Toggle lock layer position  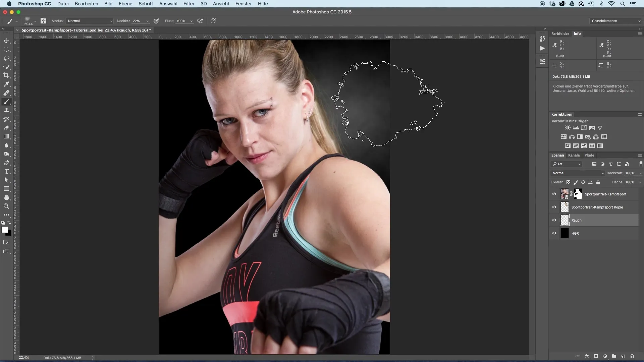(x=583, y=182)
